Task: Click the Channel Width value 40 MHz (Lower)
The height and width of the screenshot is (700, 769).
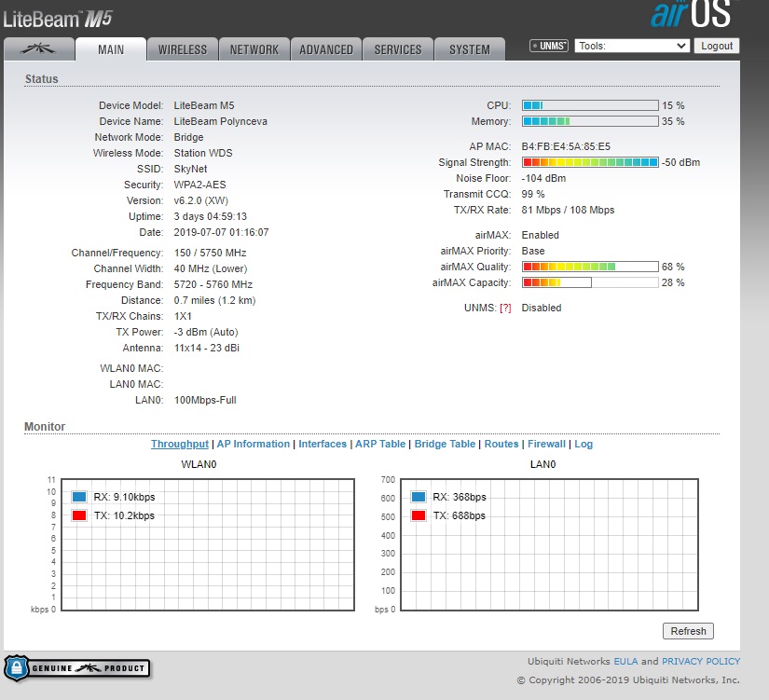Action: (x=211, y=268)
